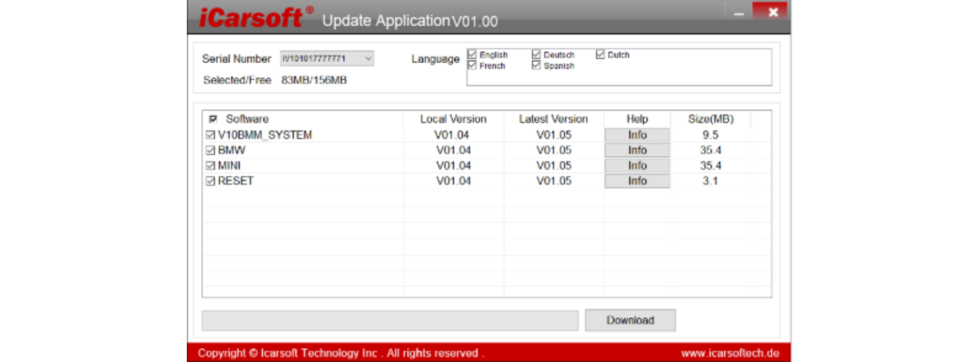Screen dimensions: 980x362
Task: Click local version V01.04 of MINI
Action: coord(453,166)
